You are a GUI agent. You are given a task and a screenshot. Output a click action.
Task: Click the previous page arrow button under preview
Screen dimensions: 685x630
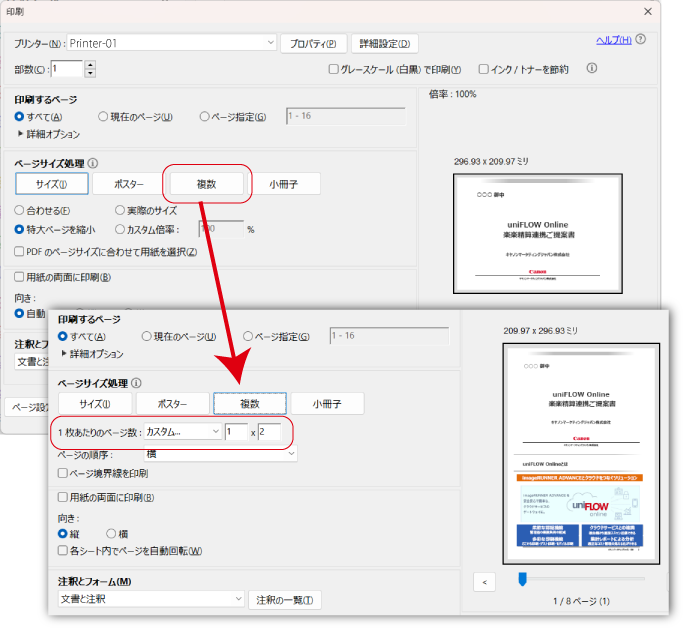(483, 581)
